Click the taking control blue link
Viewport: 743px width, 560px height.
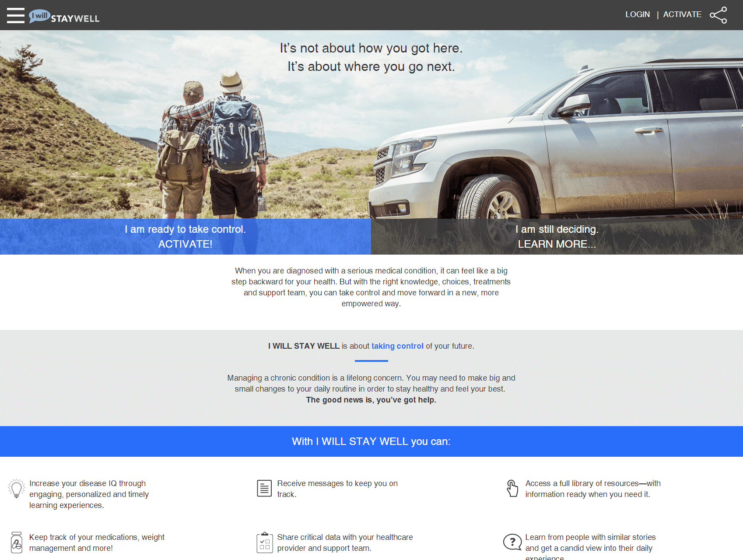[397, 346]
